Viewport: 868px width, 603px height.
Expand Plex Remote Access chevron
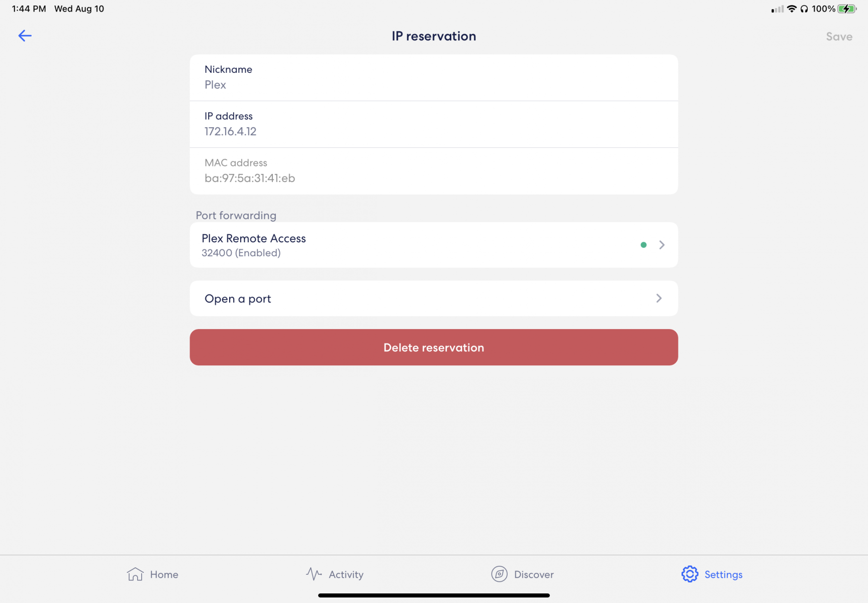662,245
